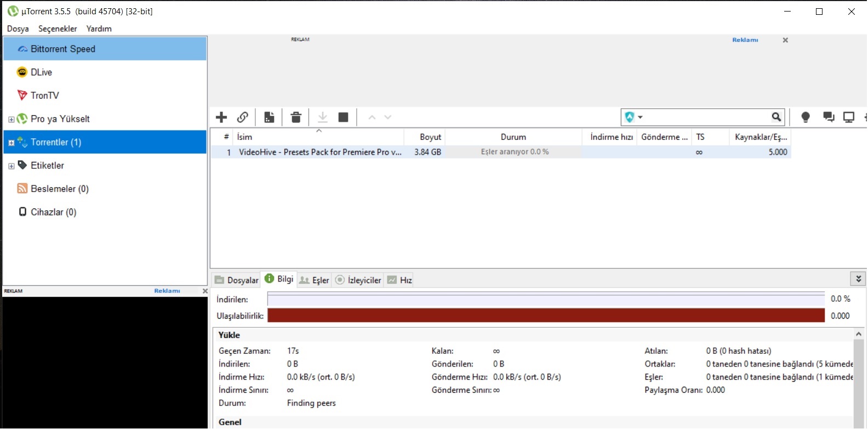Expand the Torrentler tree node
This screenshot has height=429, width=868.
click(x=11, y=143)
